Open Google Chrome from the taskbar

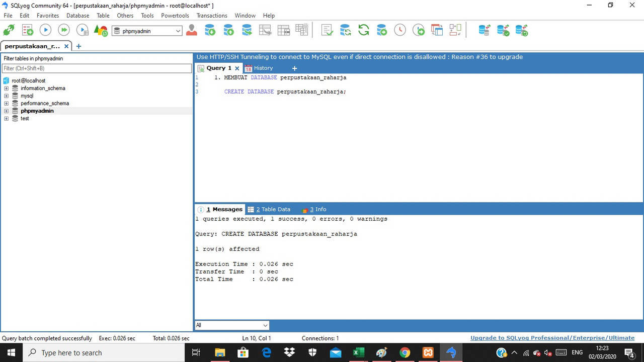point(405,352)
